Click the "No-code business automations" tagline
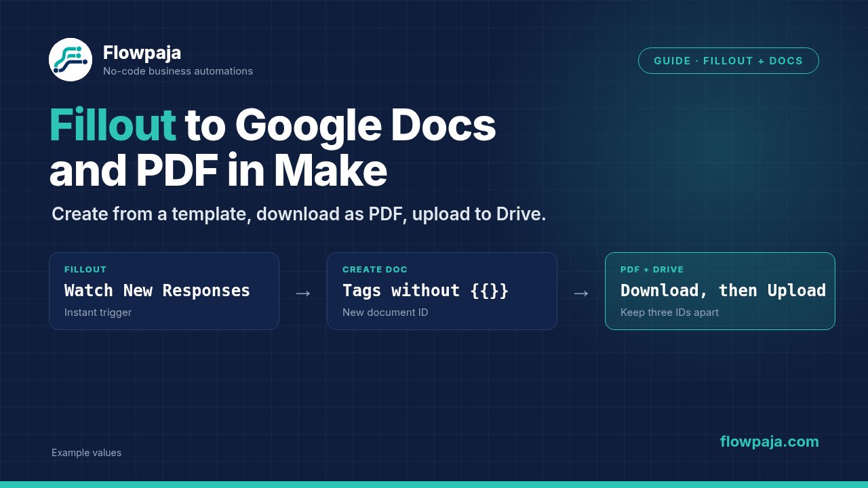Screen dimensions: 868x488 178,71
